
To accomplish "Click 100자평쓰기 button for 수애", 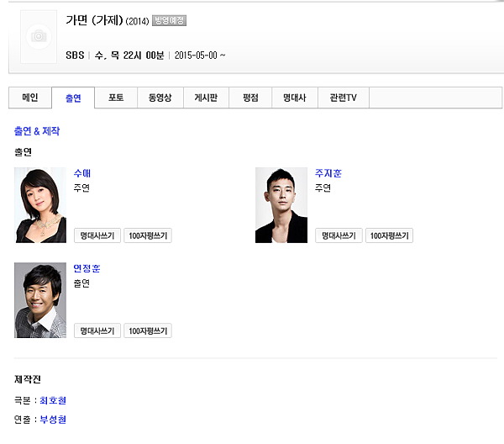I will tap(148, 235).
